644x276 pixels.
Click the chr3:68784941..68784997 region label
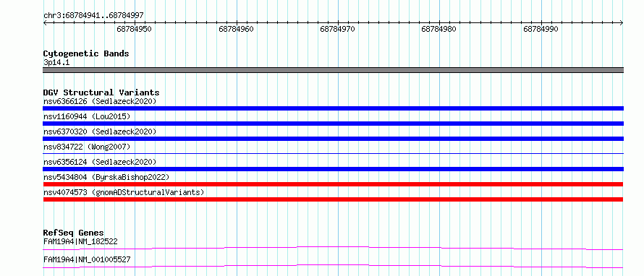click(x=93, y=16)
